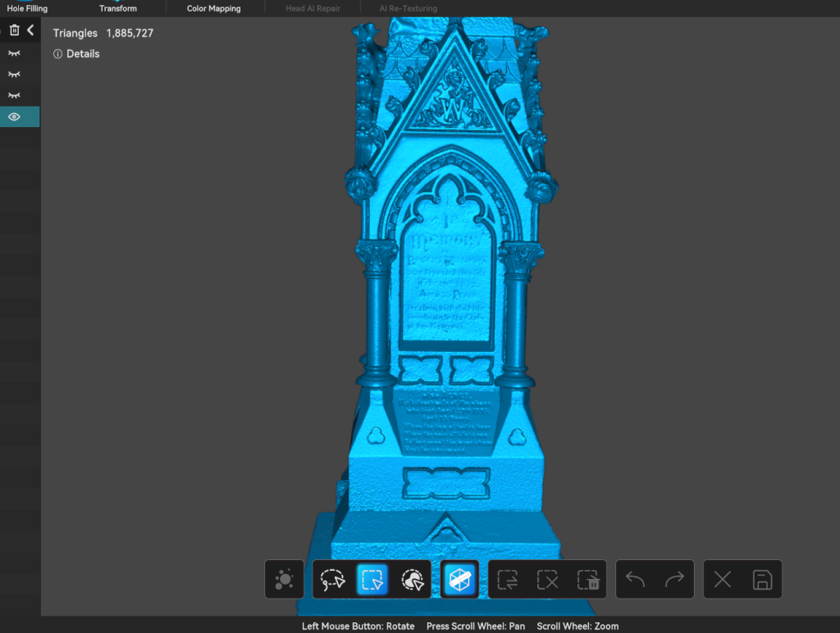The width and height of the screenshot is (840, 633).
Task: Delete model using the trash can icon
Action: pos(14,31)
